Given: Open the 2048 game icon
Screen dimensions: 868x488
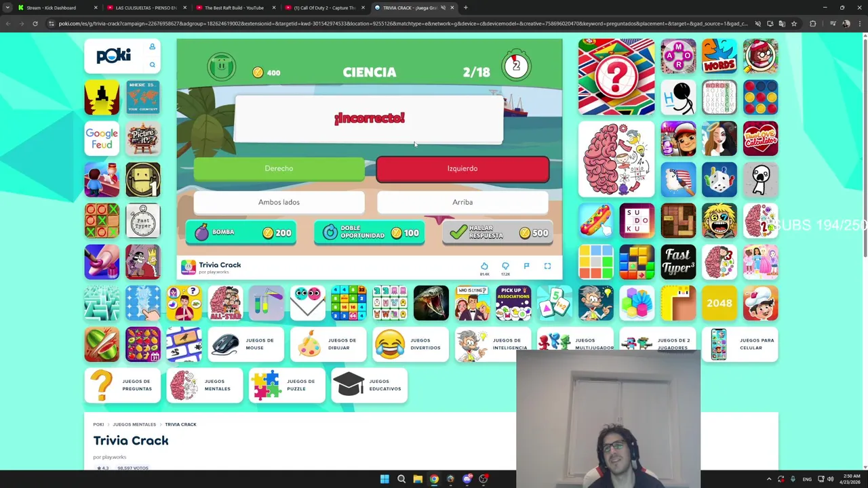Looking at the screenshot, I should tap(719, 303).
